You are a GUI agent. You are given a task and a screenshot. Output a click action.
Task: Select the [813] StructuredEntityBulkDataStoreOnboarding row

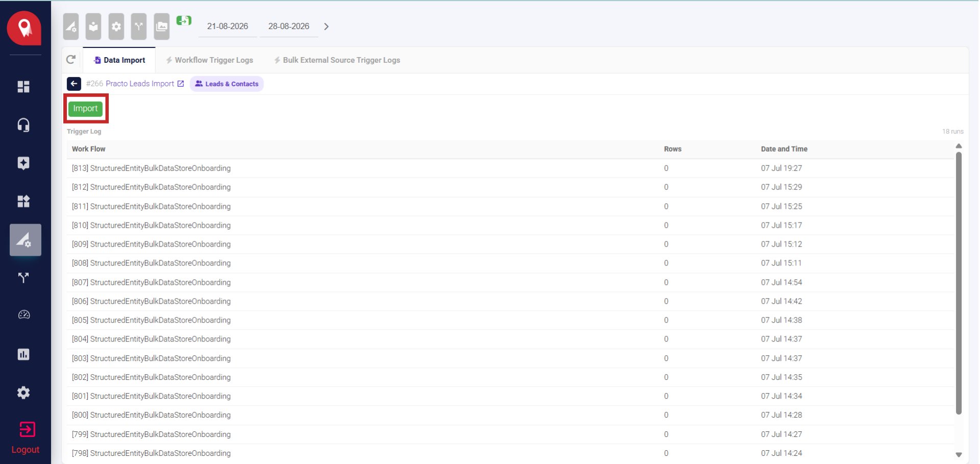point(510,168)
